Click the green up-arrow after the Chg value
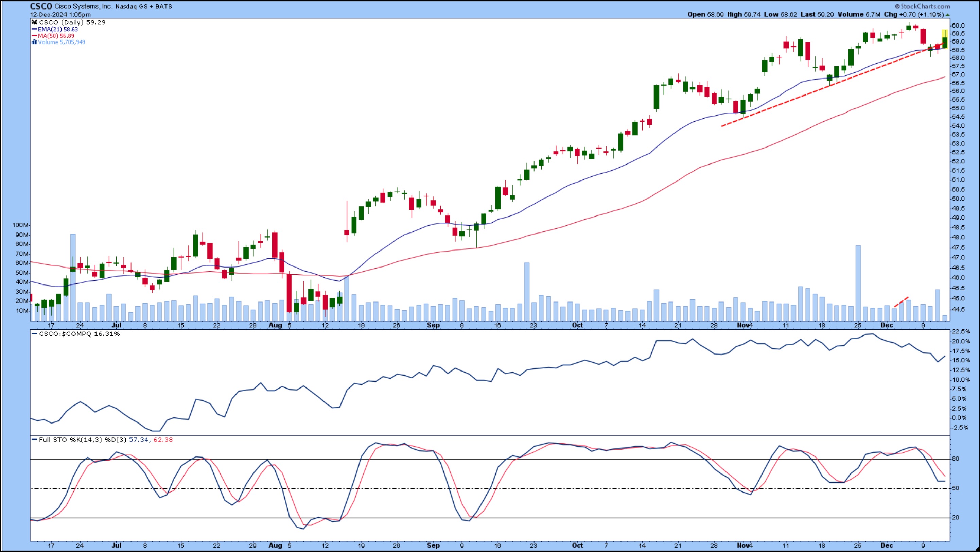Screen dimensions: 980x552 tap(947, 15)
